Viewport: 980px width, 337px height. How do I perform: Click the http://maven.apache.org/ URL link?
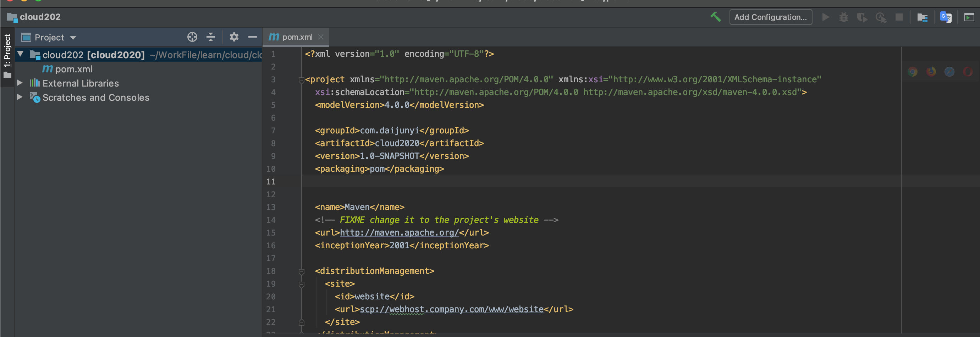point(400,232)
